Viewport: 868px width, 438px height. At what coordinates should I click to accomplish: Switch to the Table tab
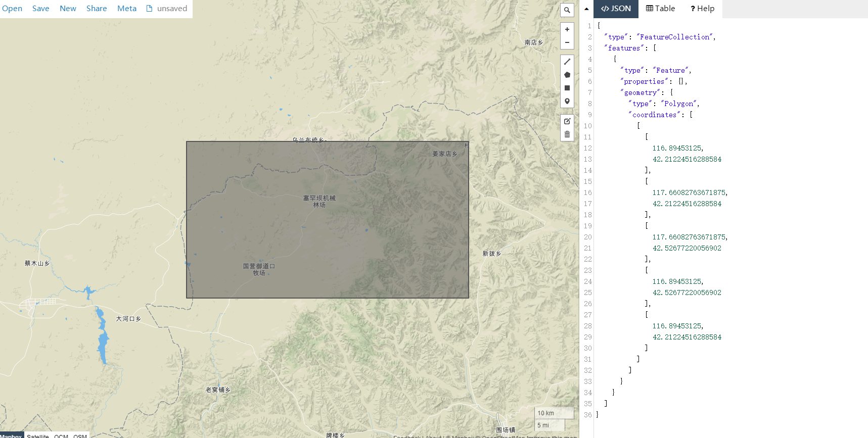pyautogui.click(x=660, y=9)
